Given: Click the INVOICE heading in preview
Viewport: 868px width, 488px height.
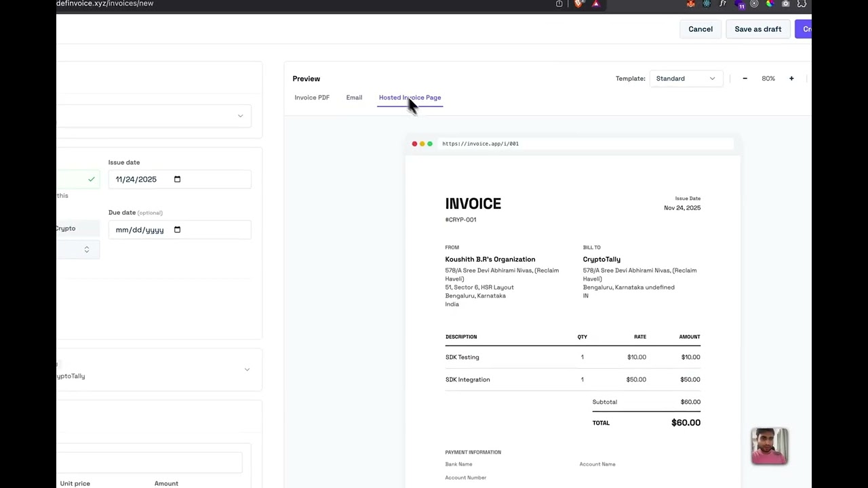Looking at the screenshot, I should pos(473,203).
